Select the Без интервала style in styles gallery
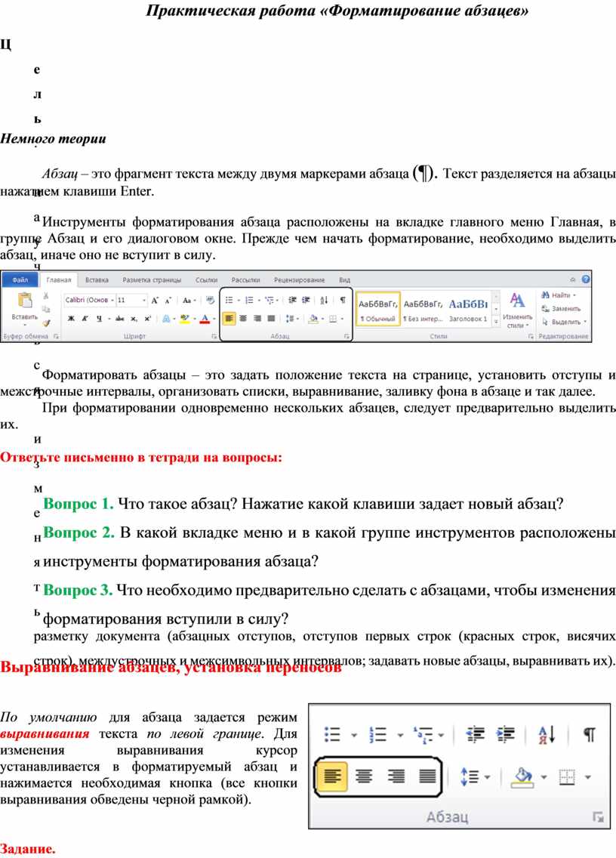616x858 pixels. pos(422,309)
